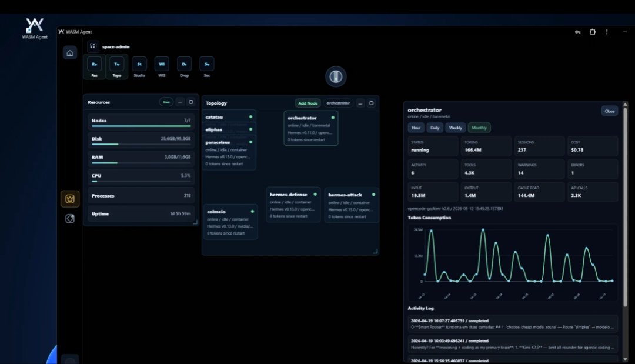Minimize the Resources panel
Screen dimensions: 635x364
(x=180, y=102)
